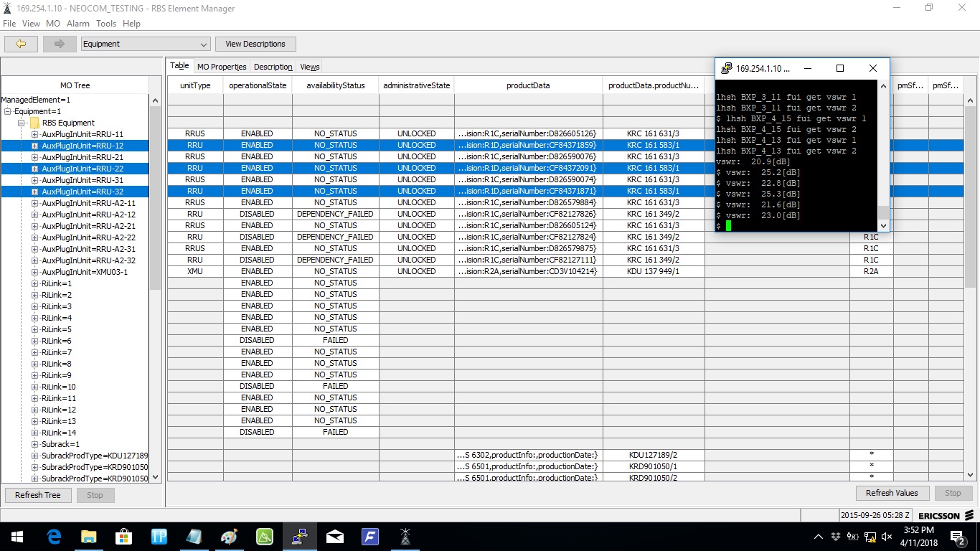Open the Microsoft Store taskbar icon
Screen dimensions: 980x551
tap(124, 536)
